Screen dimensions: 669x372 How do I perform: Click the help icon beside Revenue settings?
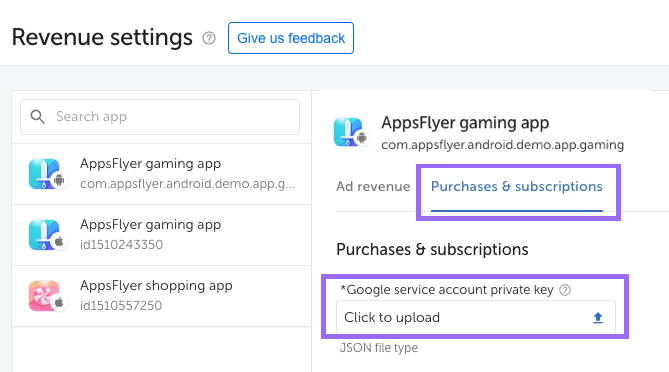coord(209,38)
